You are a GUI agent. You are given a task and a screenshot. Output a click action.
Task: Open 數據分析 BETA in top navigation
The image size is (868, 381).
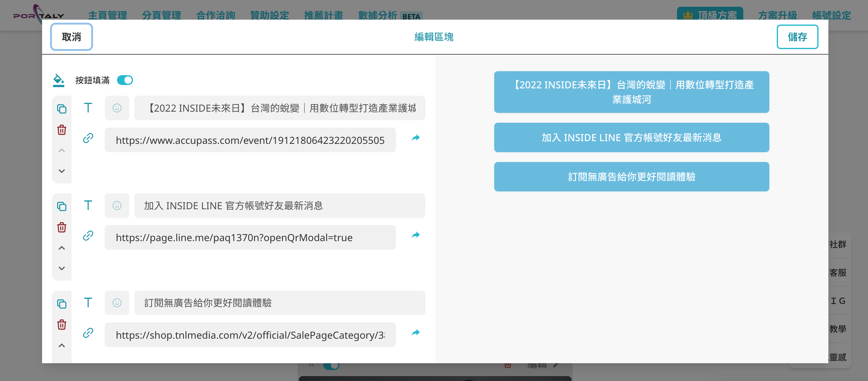pos(390,15)
